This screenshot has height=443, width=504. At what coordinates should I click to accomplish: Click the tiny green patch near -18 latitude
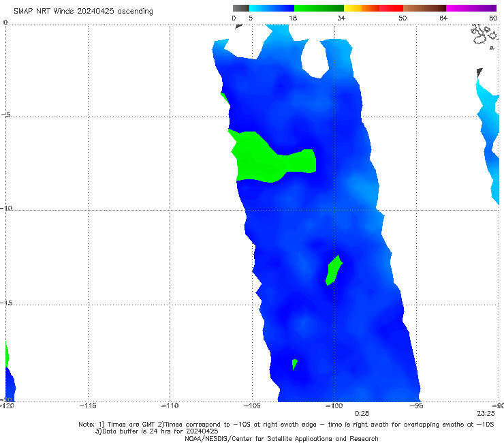coord(294,364)
